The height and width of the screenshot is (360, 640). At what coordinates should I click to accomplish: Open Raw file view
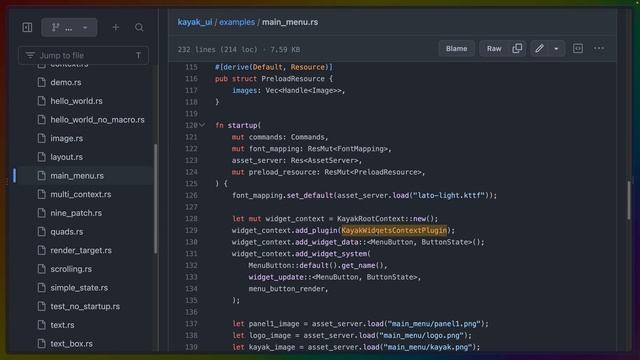click(x=494, y=49)
